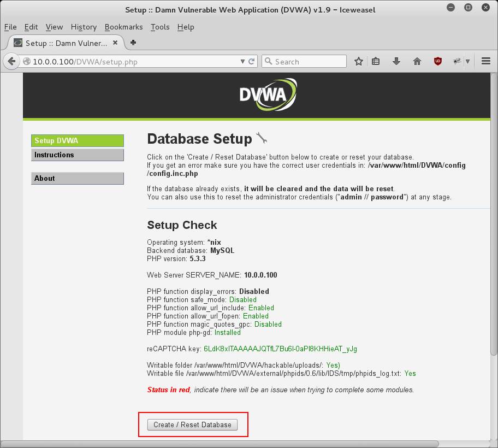Screen dimensions: 498x448
Task: Open the uBlock shield icon
Action: click(438, 61)
